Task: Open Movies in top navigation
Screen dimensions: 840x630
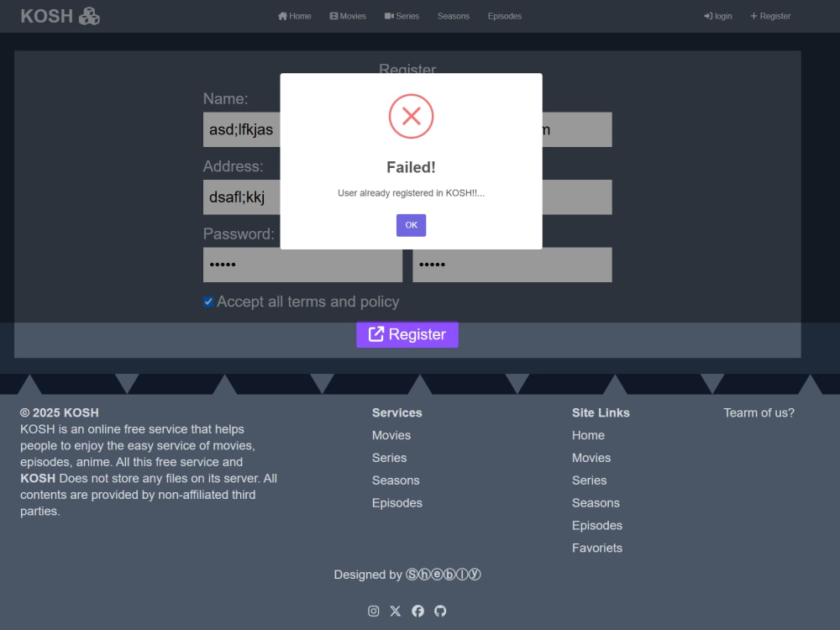Action: pos(348,16)
